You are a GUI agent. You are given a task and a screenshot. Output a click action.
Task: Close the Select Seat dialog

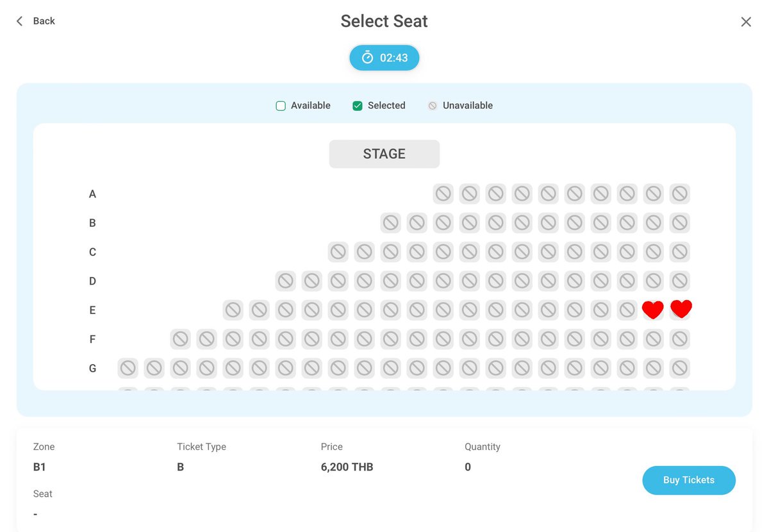(x=746, y=22)
